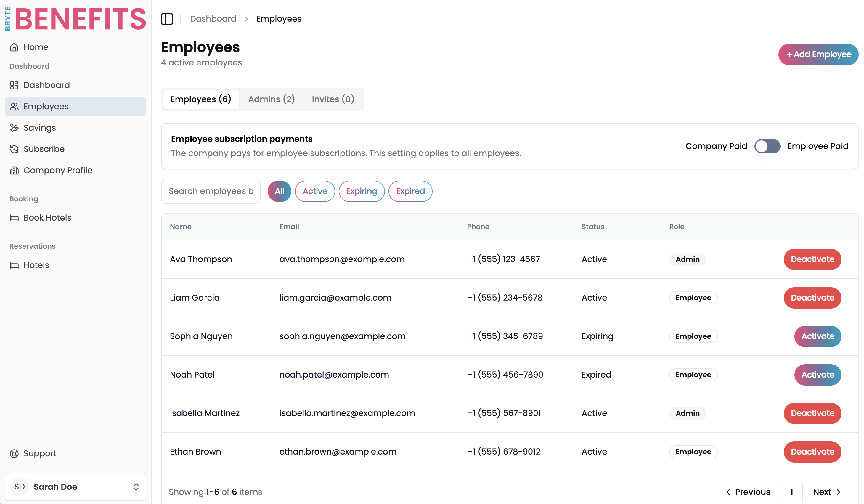Filter employees by Active status

(315, 191)
